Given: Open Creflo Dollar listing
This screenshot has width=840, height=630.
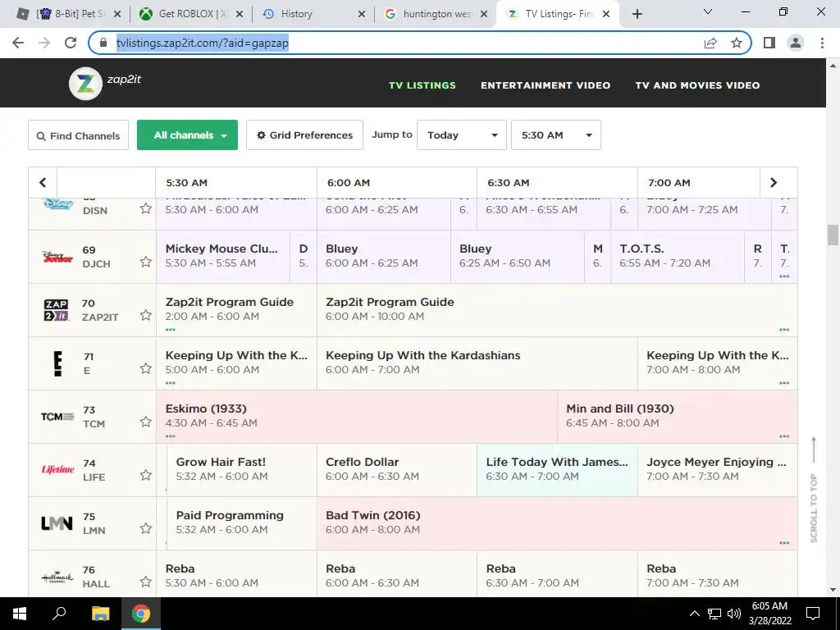Looking at the screenshot, I should pos(397,470).
